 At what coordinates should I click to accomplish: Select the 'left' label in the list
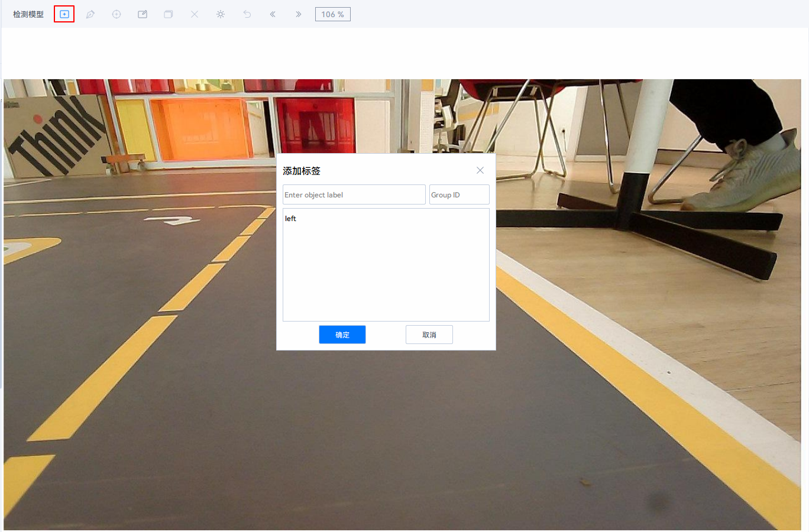(290, 219)
